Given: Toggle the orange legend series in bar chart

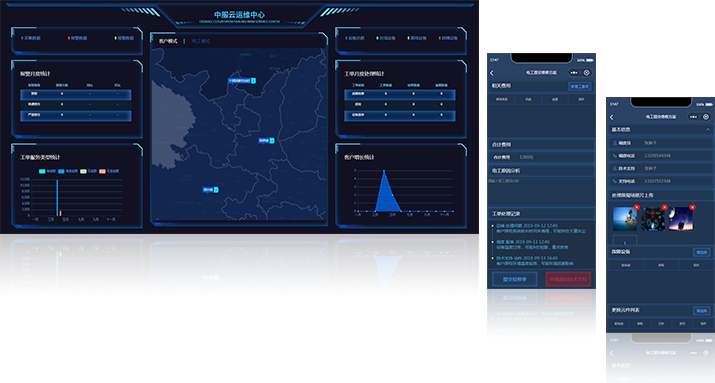Looking at the screenshot, I should (109, 171).
